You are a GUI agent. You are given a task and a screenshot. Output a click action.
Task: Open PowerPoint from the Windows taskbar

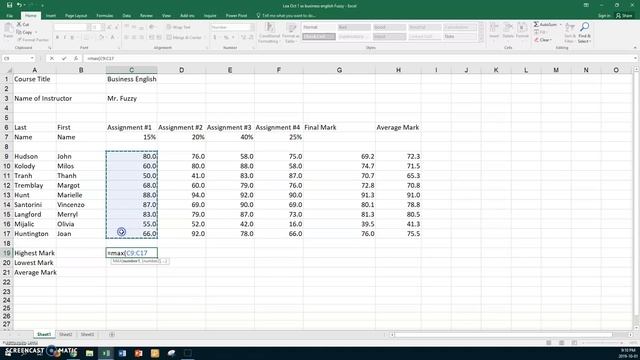138,353
